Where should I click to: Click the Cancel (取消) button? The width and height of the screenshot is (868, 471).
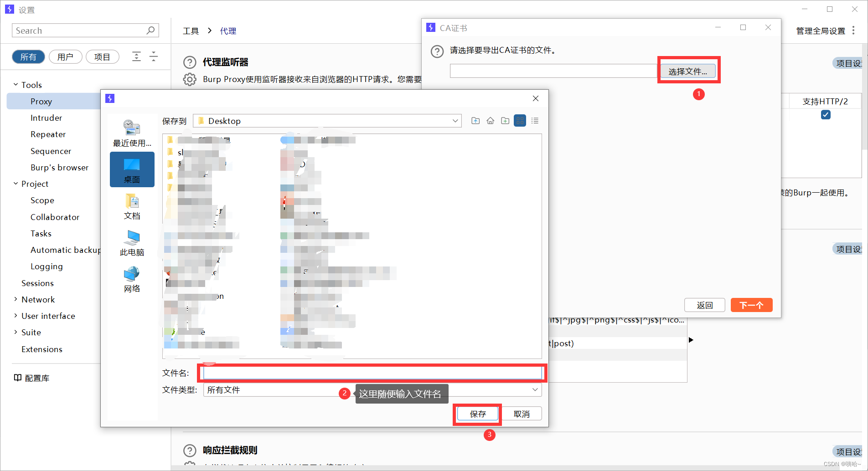(522, 414)
